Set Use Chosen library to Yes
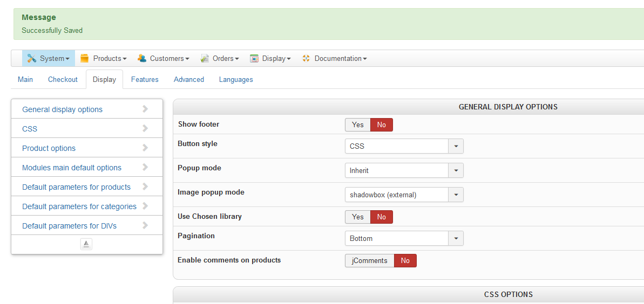 [357, 217]
